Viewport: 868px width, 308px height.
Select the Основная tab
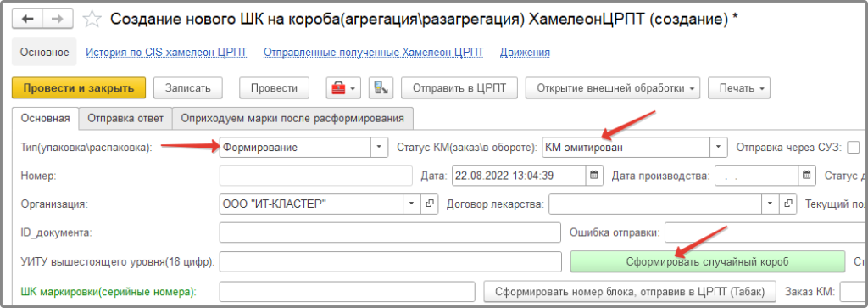click(46, 118)
